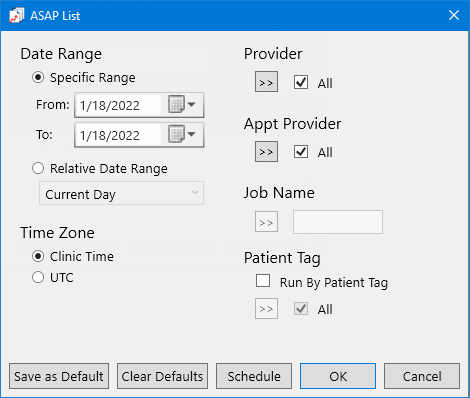Expand the Current Day dropdown
The image size is (470, 398).
point(121,193)
